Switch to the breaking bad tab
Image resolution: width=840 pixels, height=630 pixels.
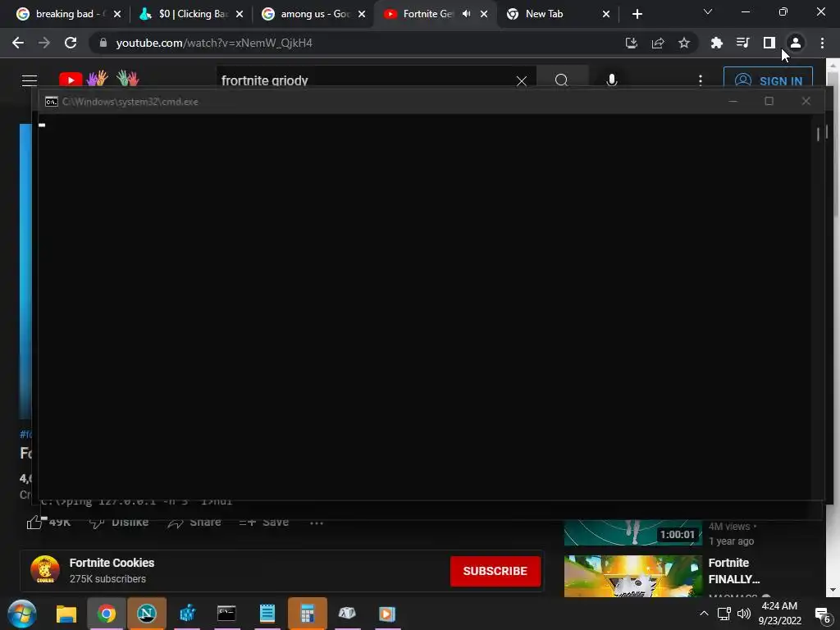[x=62, y=14]
